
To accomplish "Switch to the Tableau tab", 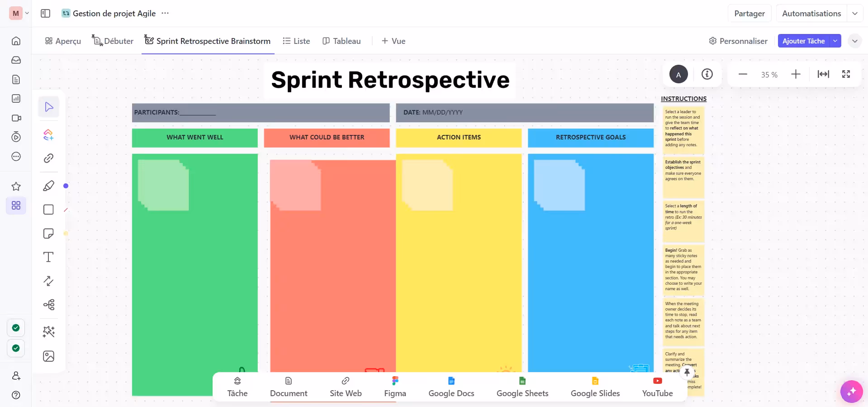I will [x=342, y=41].
